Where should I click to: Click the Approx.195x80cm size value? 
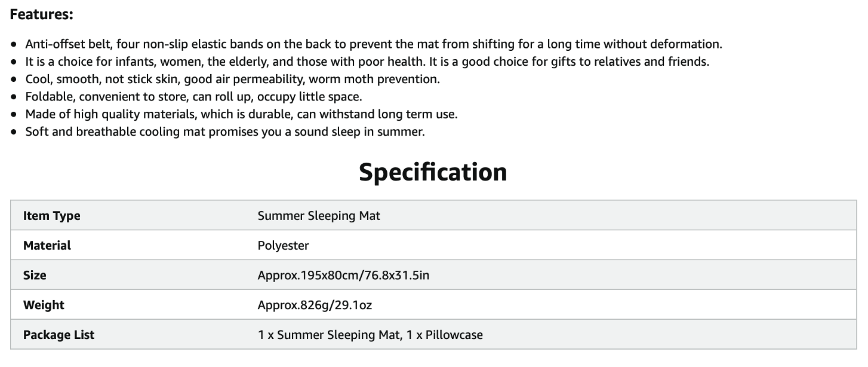343,276
